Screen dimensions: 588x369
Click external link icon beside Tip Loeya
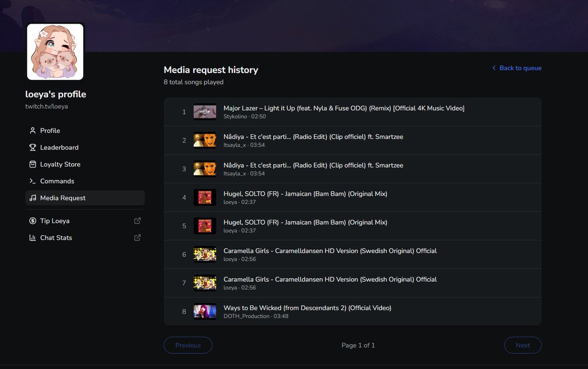(138, 221)
